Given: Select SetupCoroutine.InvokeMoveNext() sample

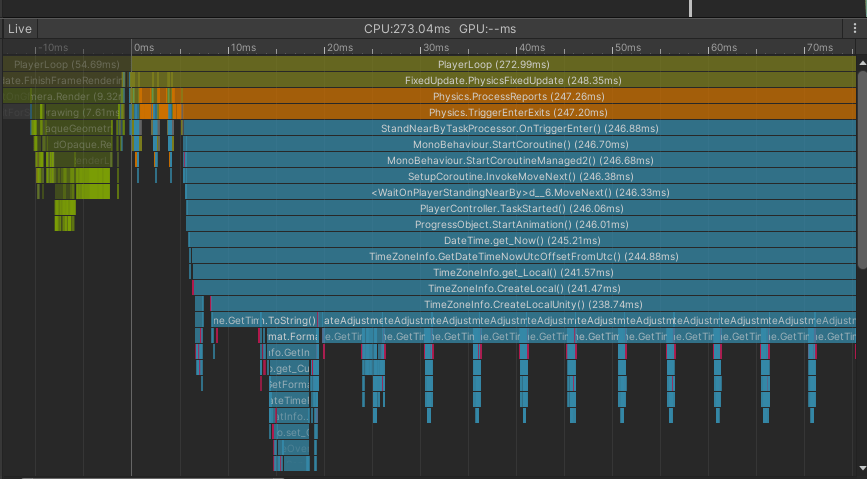Looking at the screenshot, I should pyautogui.click(x=520, y=176).
